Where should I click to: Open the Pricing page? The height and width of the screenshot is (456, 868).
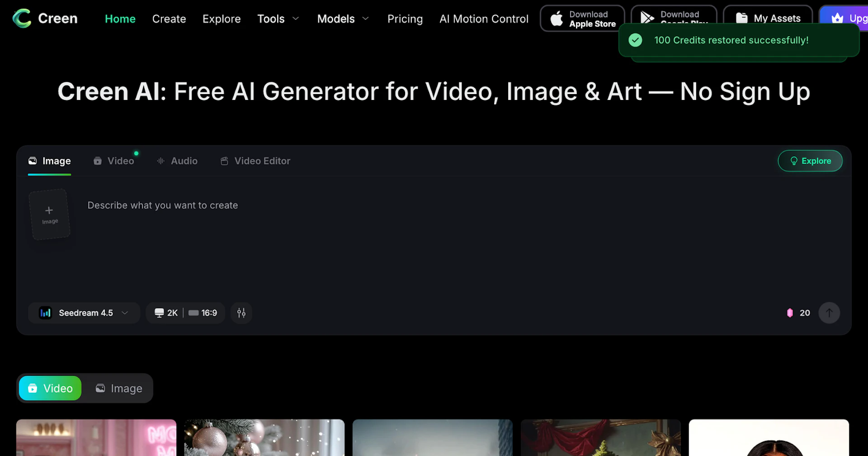pos(405,19)
